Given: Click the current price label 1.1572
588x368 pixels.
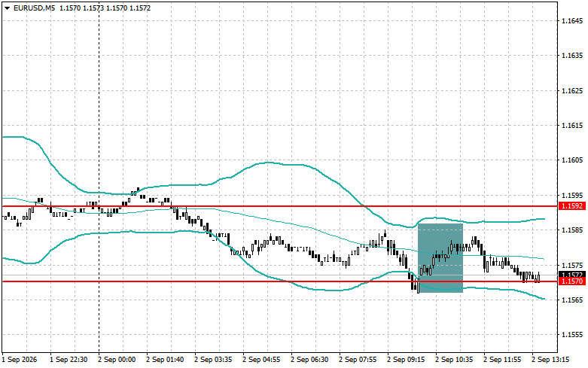Looking at the screenshot, I should (572, 275).
